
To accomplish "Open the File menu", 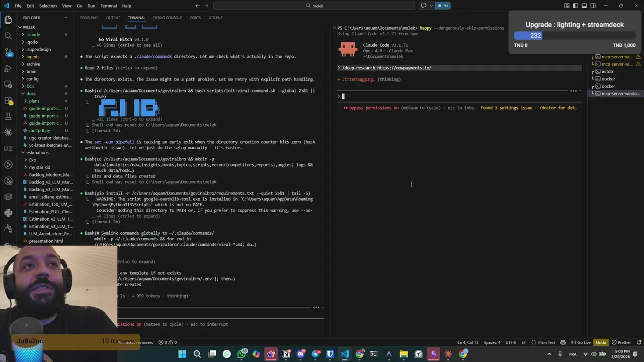I will (x=18, y=6).
